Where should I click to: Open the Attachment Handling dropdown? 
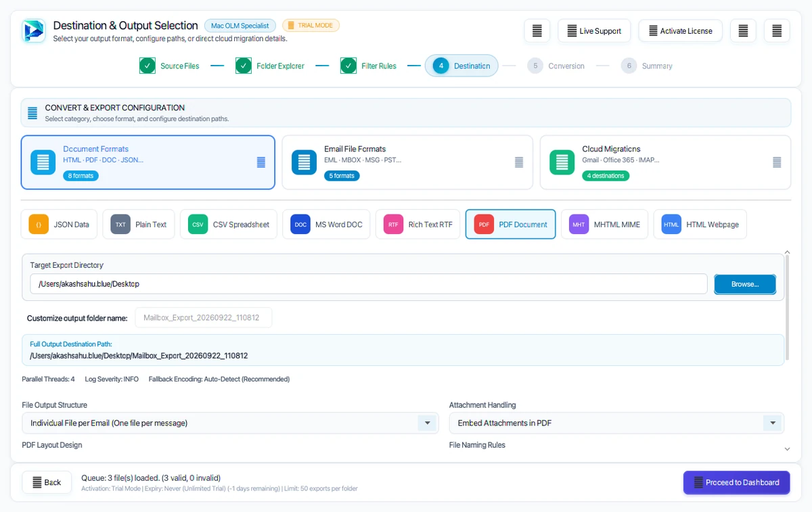(x=616, y=423)
